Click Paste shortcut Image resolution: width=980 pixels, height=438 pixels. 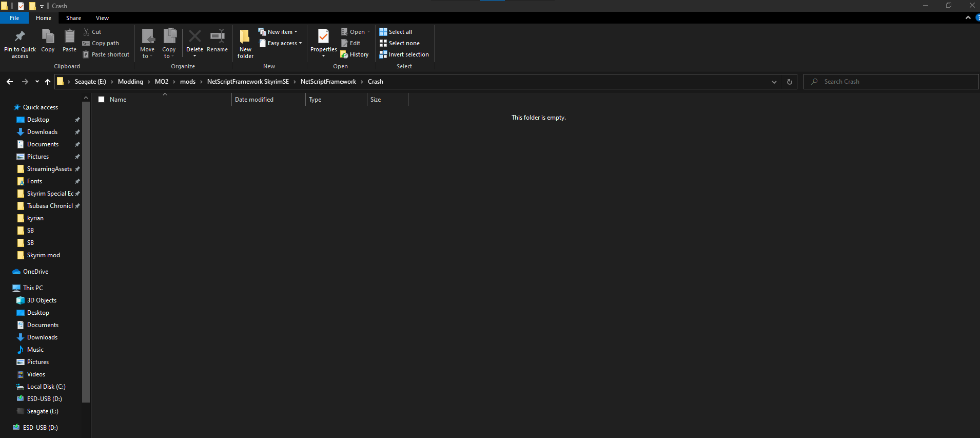(106, 54)
